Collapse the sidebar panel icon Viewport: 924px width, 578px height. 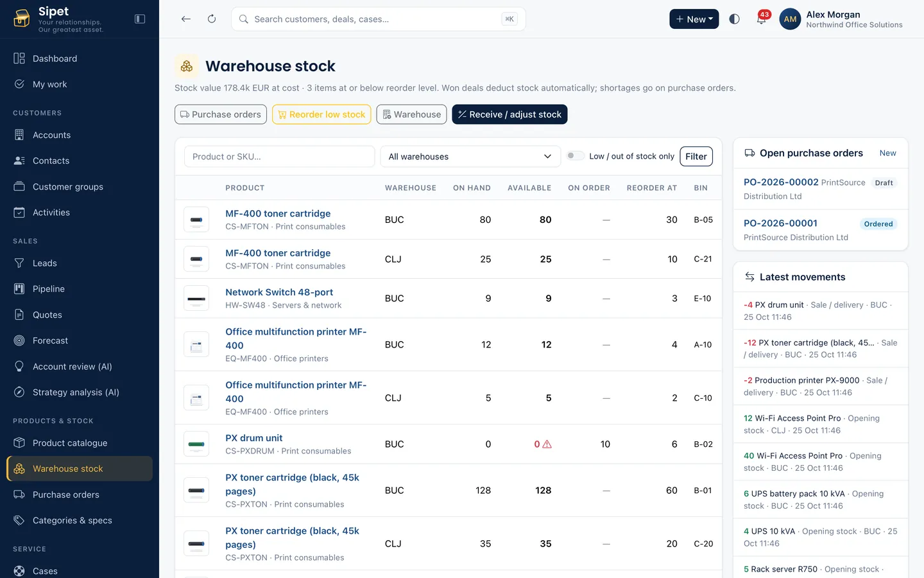click(x=140, y=19)
